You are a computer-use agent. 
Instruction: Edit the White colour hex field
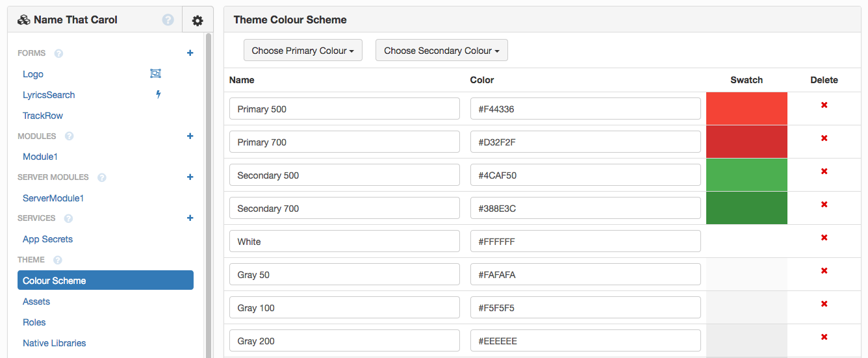click(585, 242)
